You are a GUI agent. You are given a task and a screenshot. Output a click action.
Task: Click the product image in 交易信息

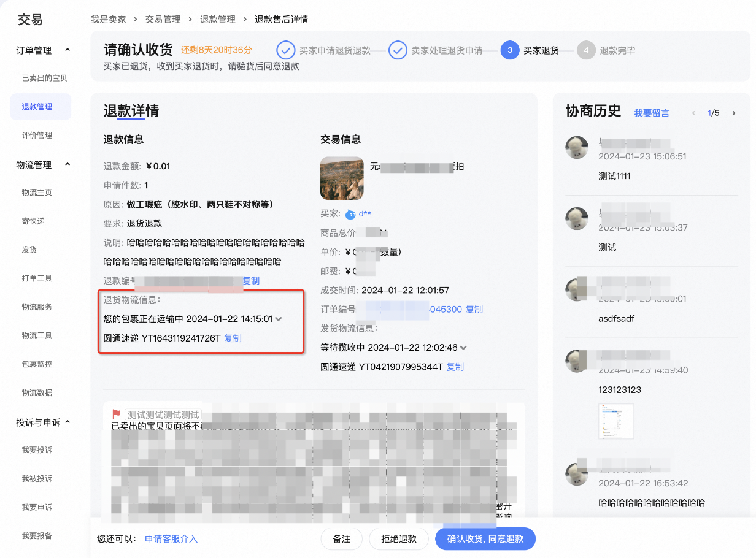341,178
